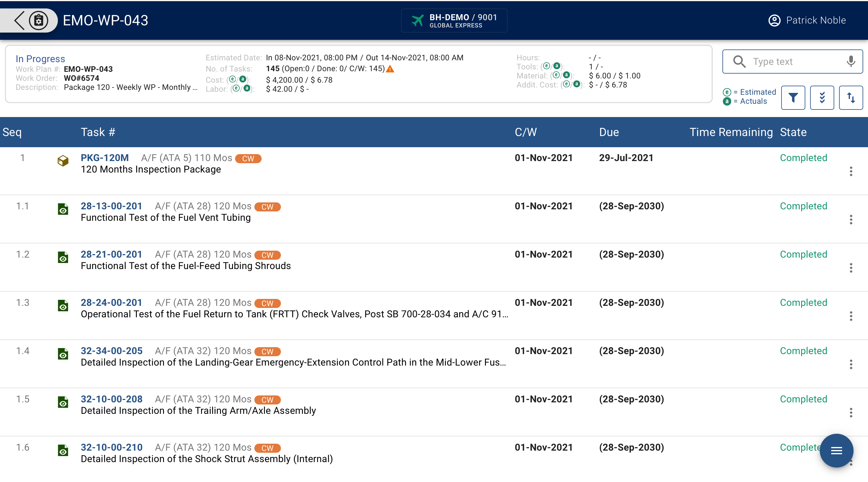This screenshot has height=482, width=868.
Task: Open Patrick Noble's account icon
Action: (774, 20)
